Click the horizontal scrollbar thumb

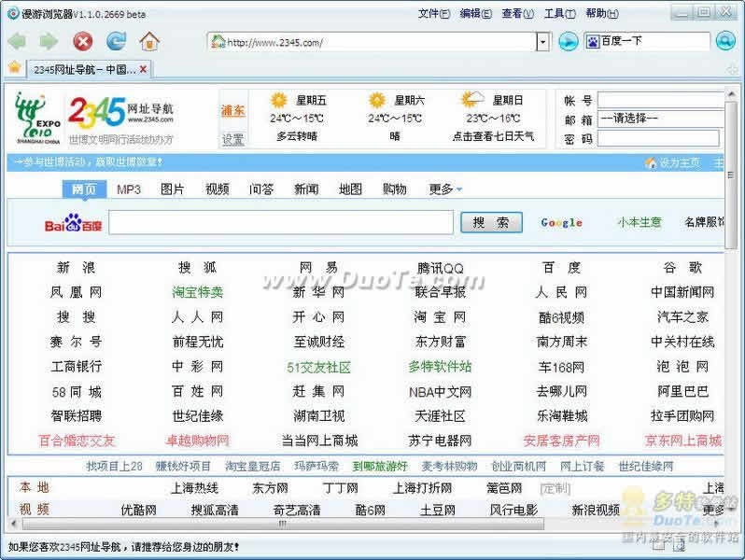tap(283, 524)
